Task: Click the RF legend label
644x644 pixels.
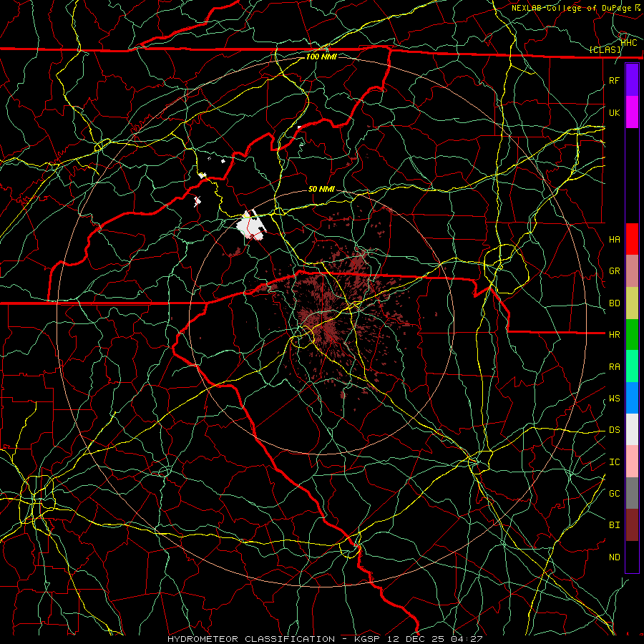Action: click(614, 80)
